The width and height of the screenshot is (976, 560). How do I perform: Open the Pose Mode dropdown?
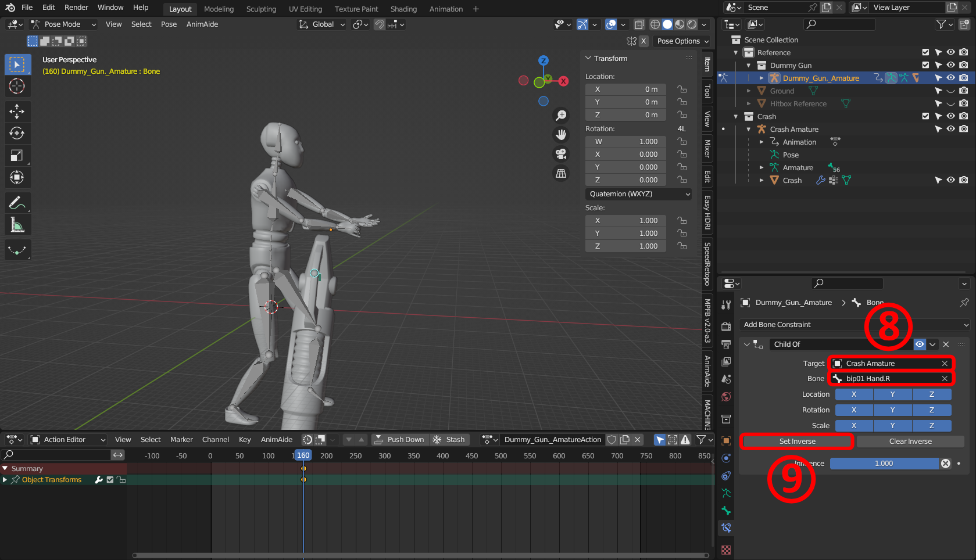pos(63,24)
